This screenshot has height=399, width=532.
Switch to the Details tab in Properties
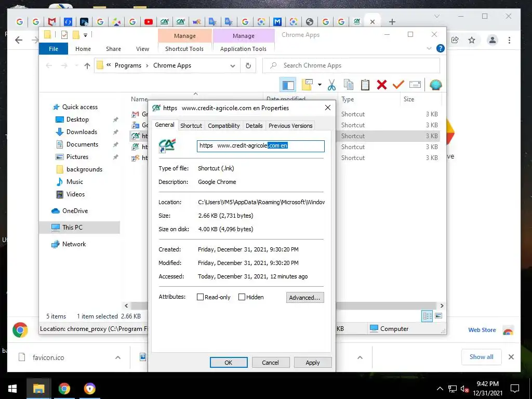click(254, 126)
